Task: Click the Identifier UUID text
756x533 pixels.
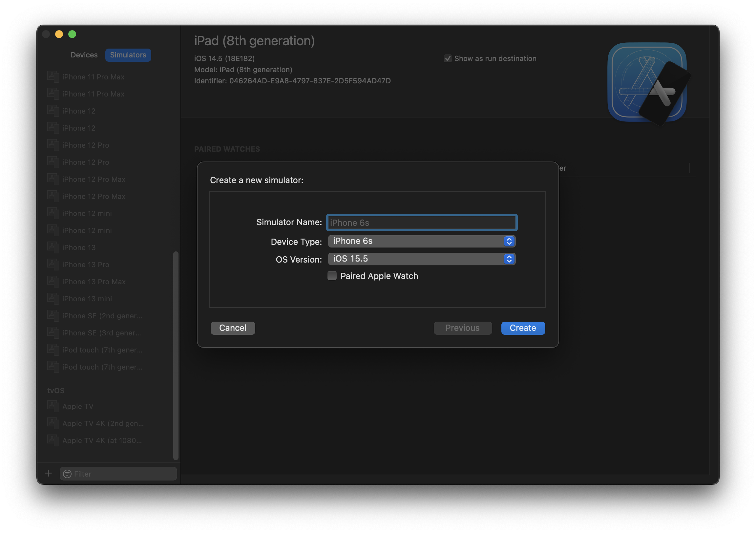Action: [x=310, y=81]
